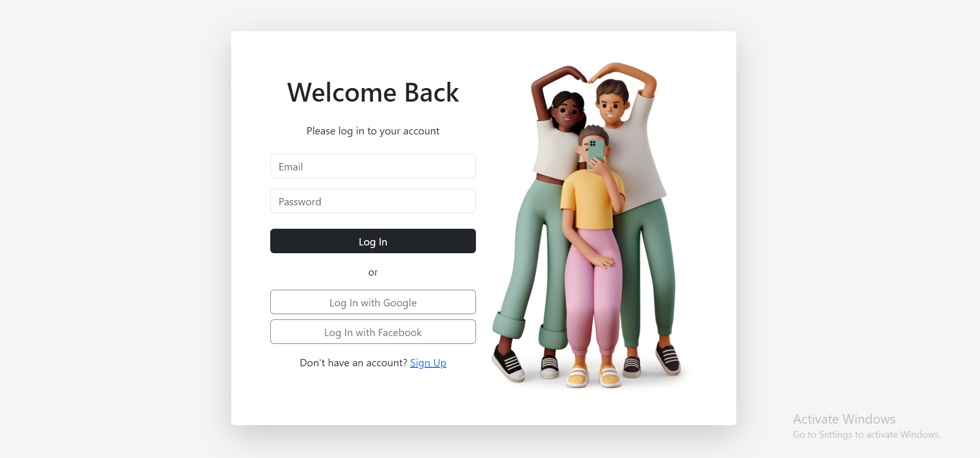Click the 'Don't have an account?' text
The image size is (980, 458).
[354, 363]
